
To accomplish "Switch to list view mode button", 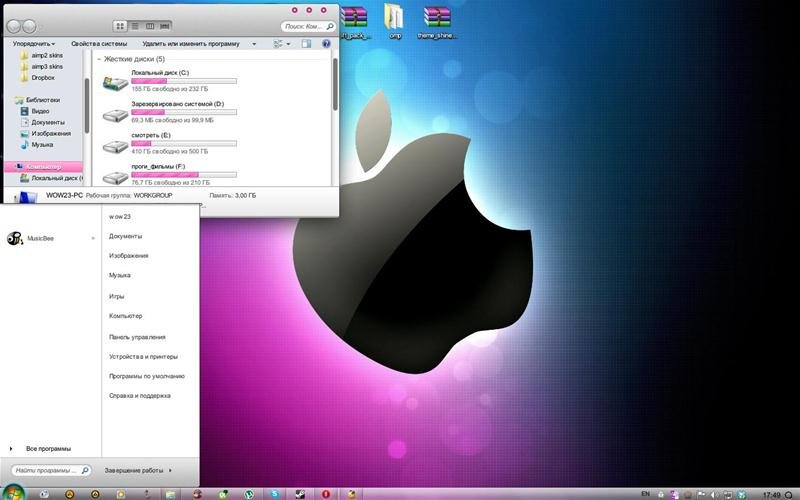I will tap(135, 26).
